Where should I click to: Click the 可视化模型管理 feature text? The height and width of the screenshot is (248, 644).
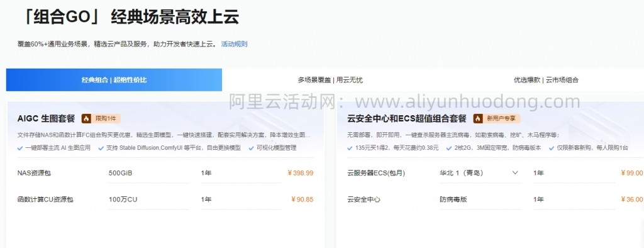277,148
